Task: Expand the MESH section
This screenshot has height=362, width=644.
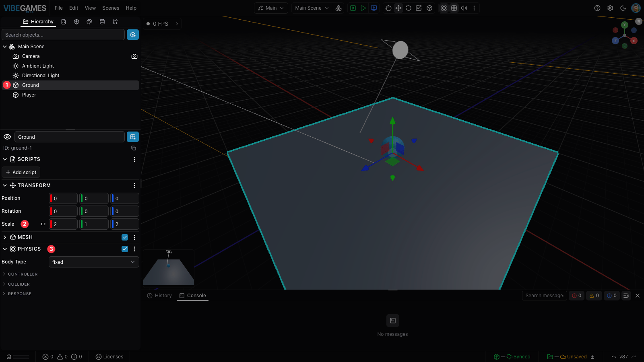Action: pos(5,237)
